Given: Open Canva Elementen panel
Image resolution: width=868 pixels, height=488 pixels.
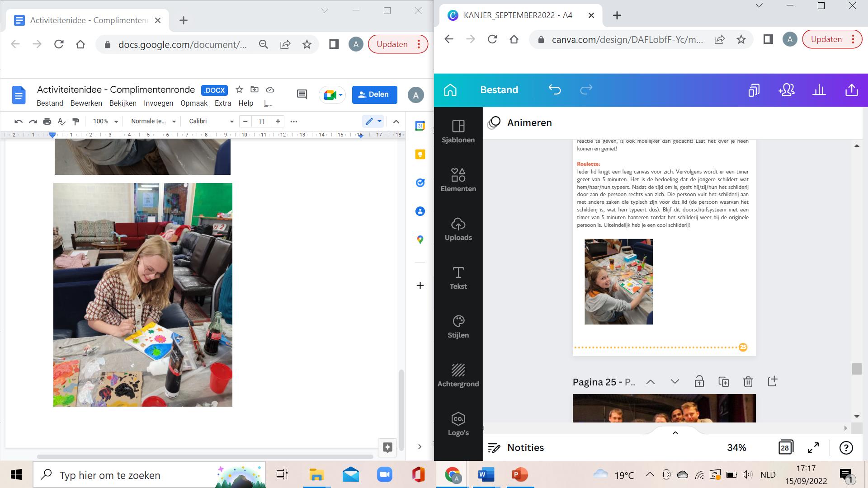Looking at the screenshot, I should [458, 179].
